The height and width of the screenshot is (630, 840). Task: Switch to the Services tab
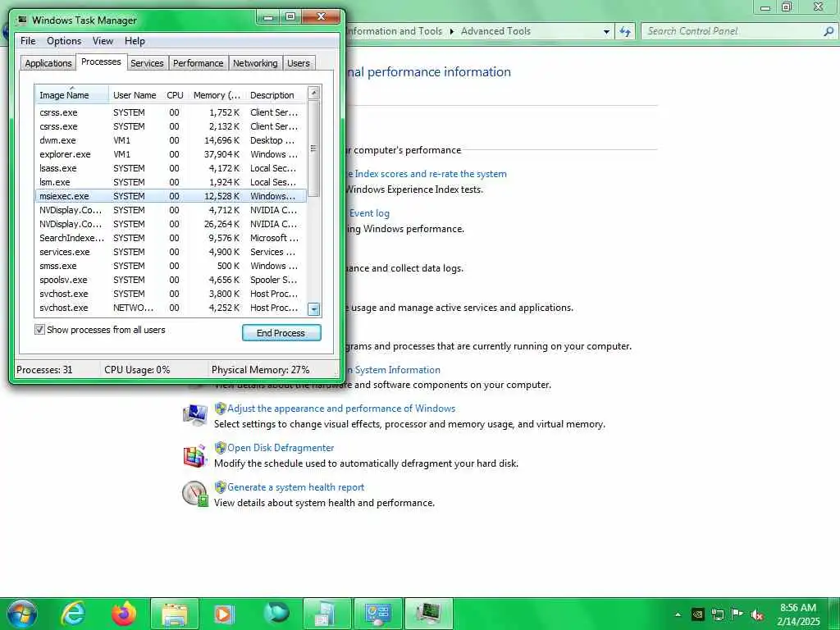147,62
